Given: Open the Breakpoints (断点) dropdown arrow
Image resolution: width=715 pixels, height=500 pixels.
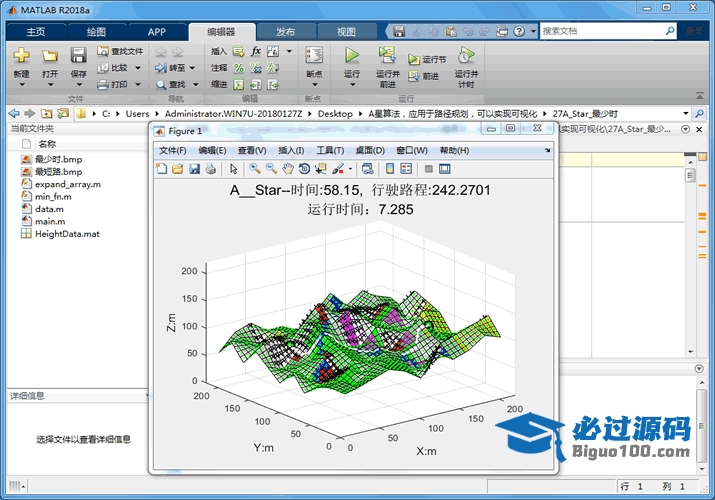Looking at the screenshot, I should click(x=314, y=85).
